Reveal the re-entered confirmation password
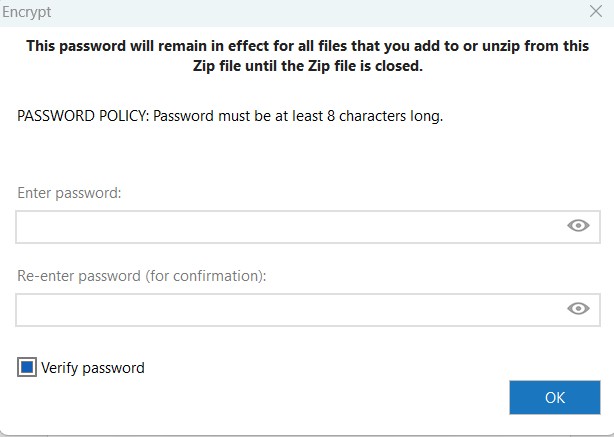This screenshot has height=437, width=614. tap(578, 309)
